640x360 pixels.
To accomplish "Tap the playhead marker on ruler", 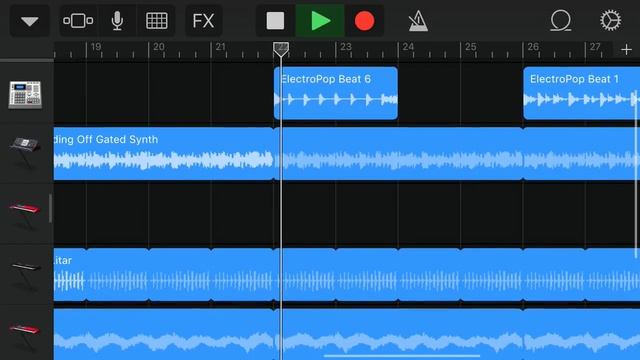I will pyautogui.click(x=281, y=49).
